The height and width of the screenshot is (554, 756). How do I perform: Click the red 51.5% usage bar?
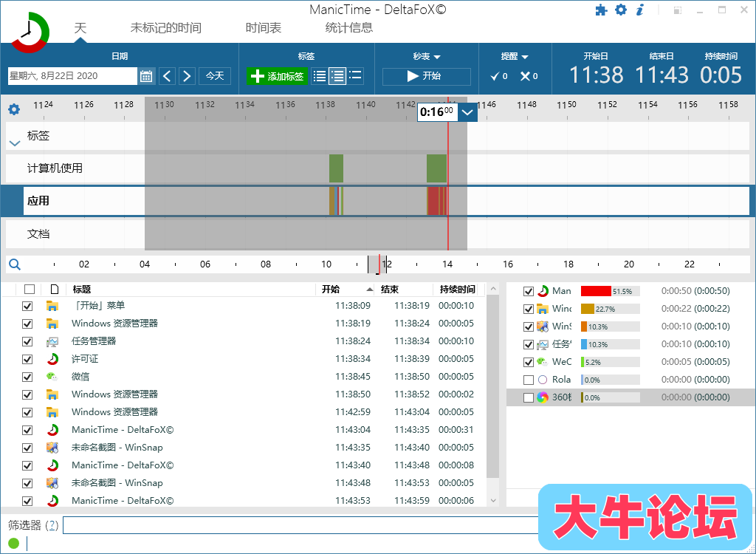tap(596, 291)
